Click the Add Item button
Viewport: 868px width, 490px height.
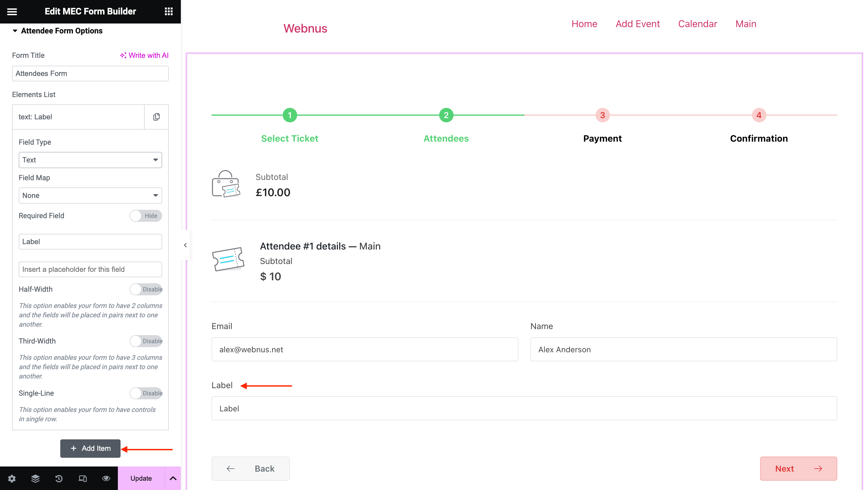pyautogui.click(x=90, y=448)
